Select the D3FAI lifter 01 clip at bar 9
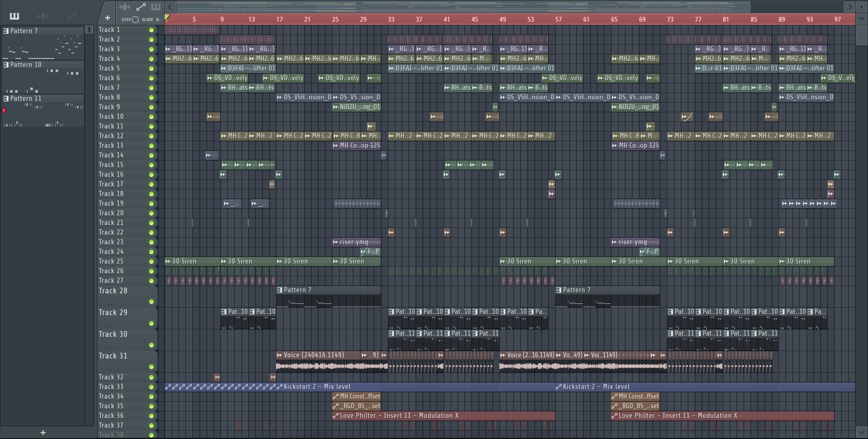The height and width of the screenshot is (439, 868). click(x=248, y=68)
